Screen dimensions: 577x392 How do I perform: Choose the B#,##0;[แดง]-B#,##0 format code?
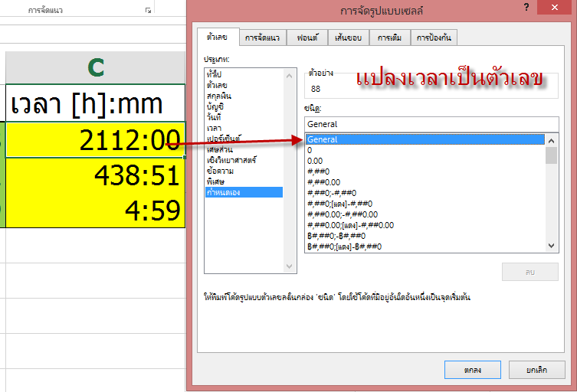(425, 247)
